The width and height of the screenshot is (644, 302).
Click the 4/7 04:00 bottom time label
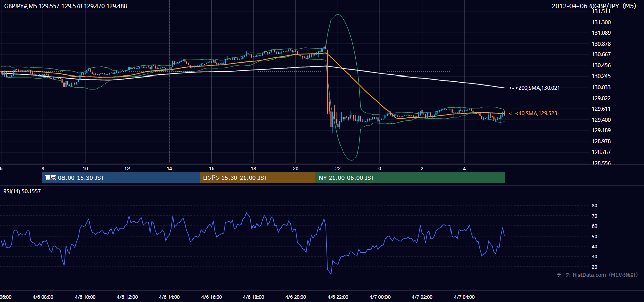click(x=464, y=297)
